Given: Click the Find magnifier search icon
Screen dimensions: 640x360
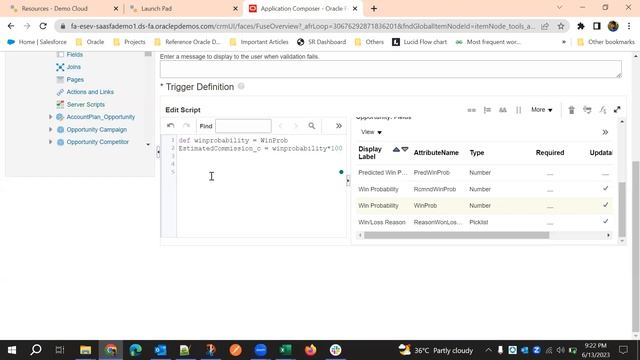Looking at the screenshot, I should pyautogui.click(x=312, y=126).
